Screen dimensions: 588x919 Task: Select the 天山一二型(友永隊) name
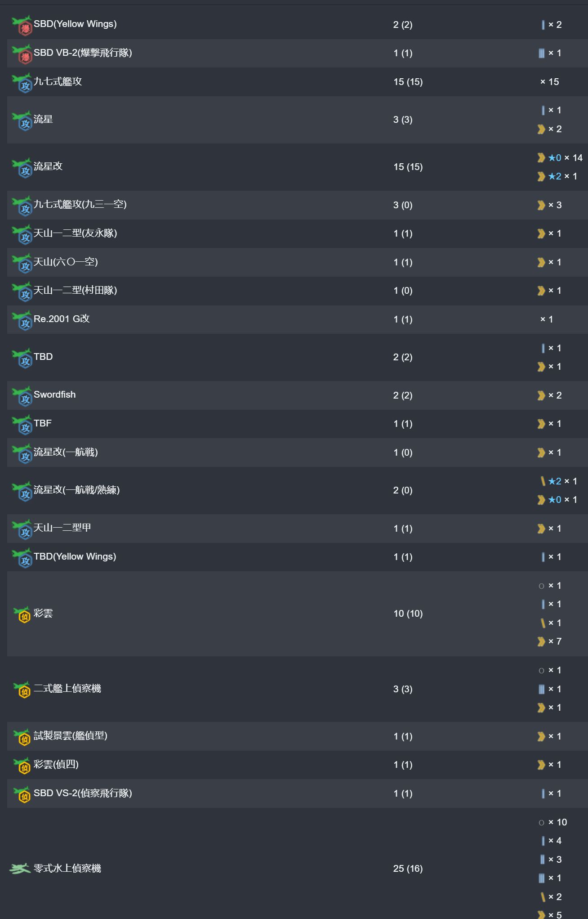(76, 233)
